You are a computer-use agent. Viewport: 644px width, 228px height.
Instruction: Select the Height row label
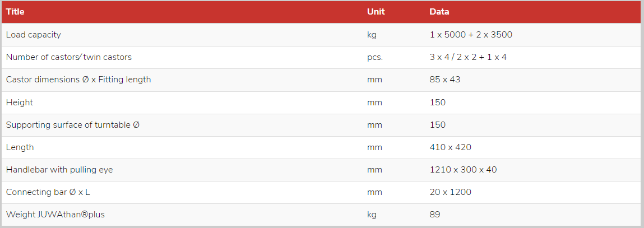click(x=19, y=103)
